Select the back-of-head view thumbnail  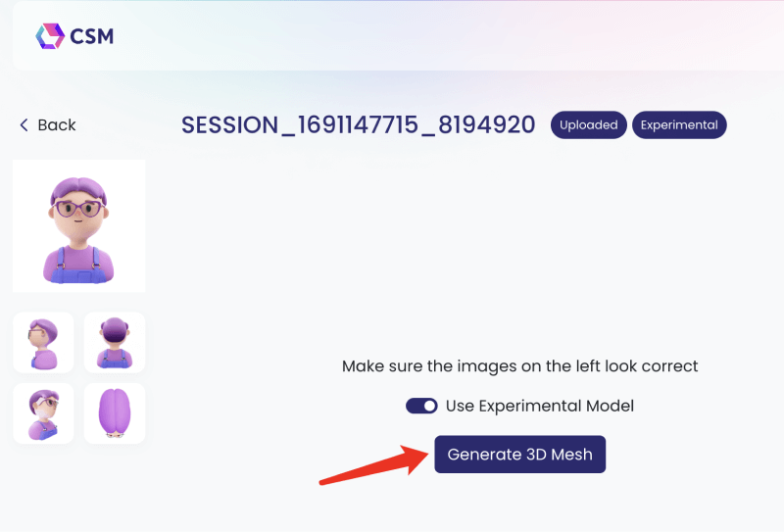pyautogui.click(x=115, y=342)
